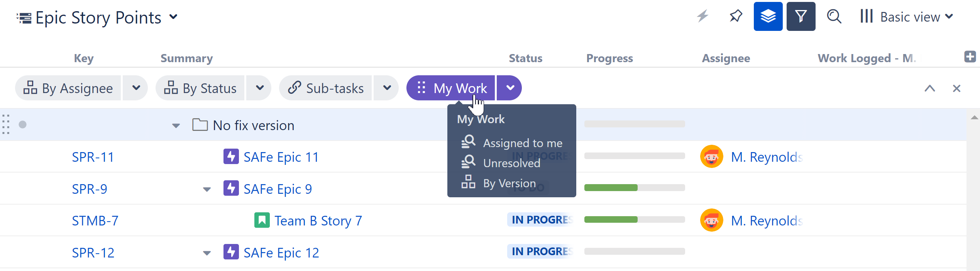This screenshot has width=980, height=271.
Task: Open search with the magnifier icon
Action: pyautogui.click(x=834, y=16)
